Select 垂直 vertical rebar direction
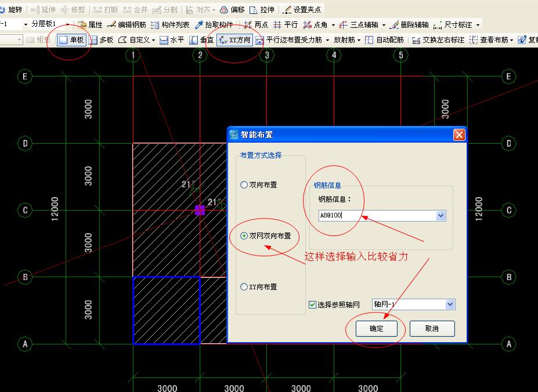This screenshot has height=392, width=538. [202, 40]
